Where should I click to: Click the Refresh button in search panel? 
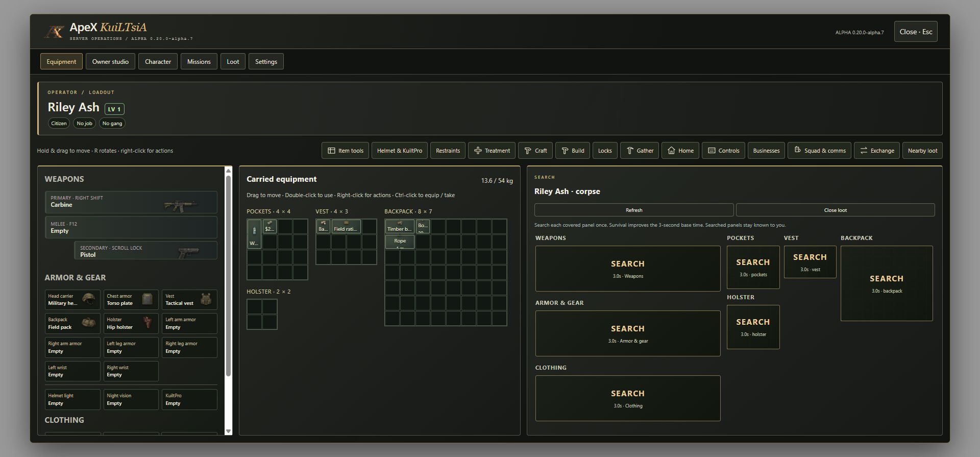[x=634, y=210]
